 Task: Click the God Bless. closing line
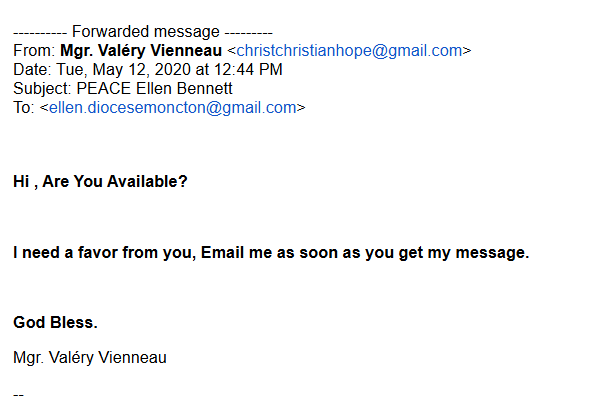(55, 323)
